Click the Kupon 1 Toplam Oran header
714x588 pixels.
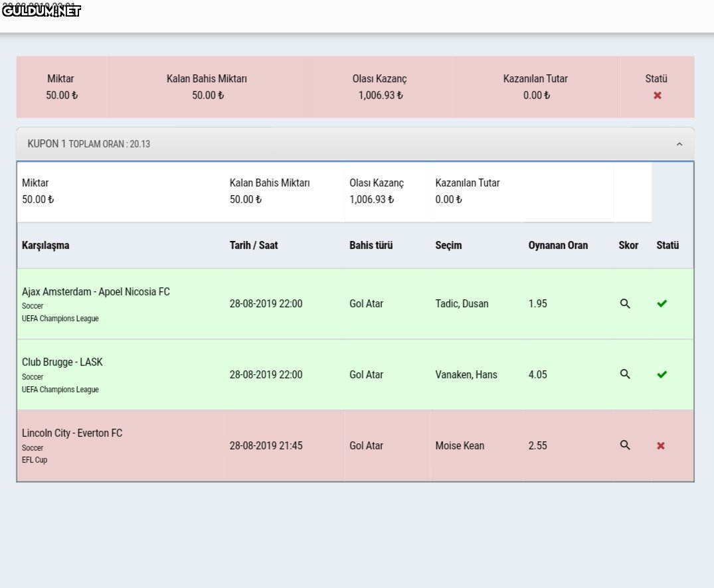click(x=89, y=144)
